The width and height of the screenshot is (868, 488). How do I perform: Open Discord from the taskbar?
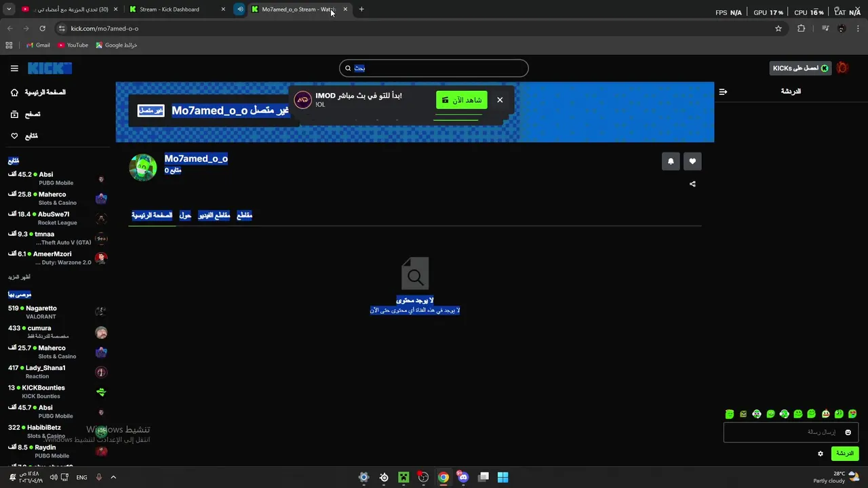(463, 477)
